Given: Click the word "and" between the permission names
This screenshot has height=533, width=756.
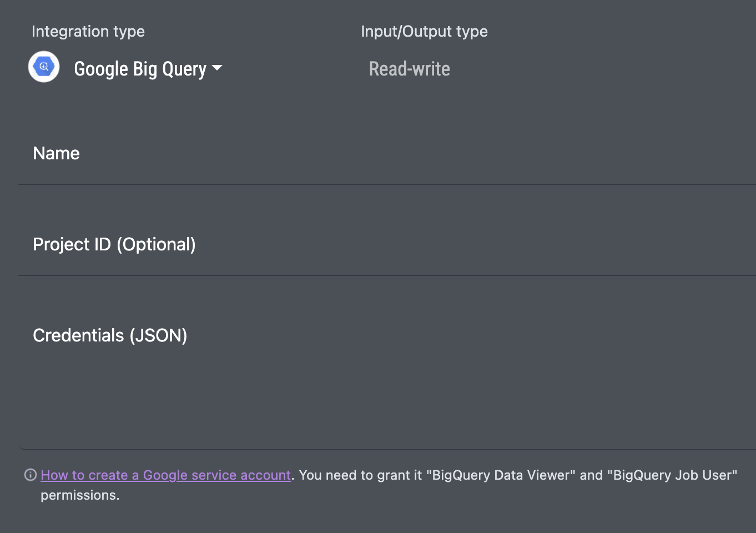Looking at the screenshot, I should tap(591, 475).
